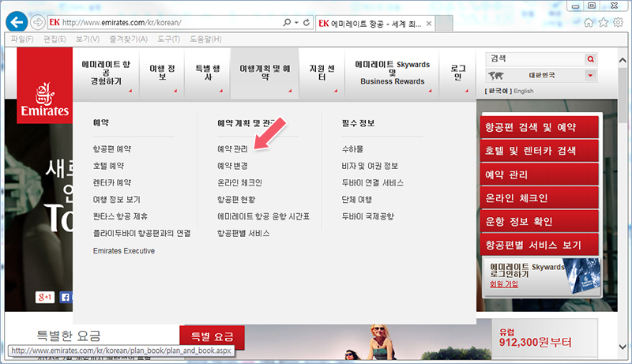Click the red 항공편 검색 및 예약 button
632x364 pixels.
click(x=531, y=128)
